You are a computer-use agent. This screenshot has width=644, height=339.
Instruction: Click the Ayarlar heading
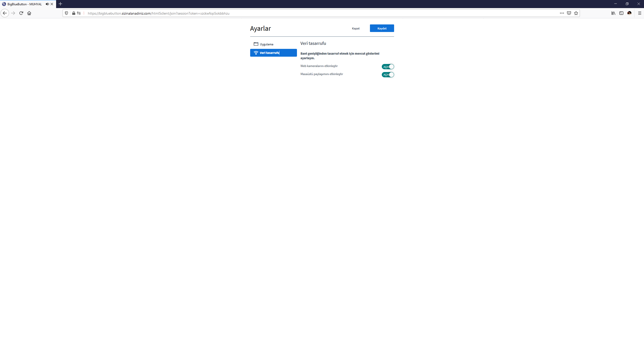point(260,28)
